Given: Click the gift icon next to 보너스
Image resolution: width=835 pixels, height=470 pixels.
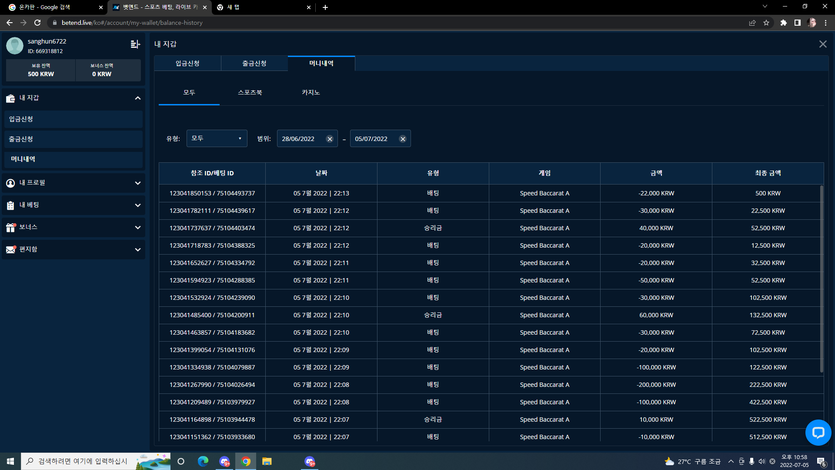Looking at the screenshot, I should click(10, 227).
